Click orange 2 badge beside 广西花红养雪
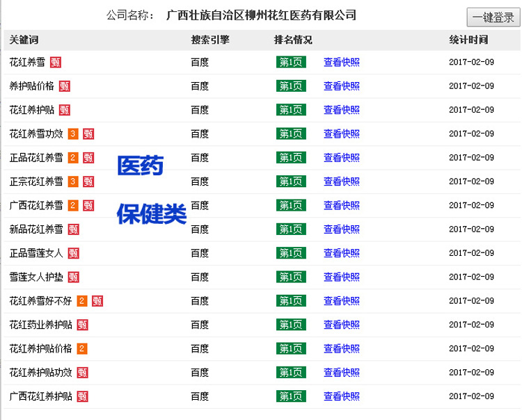This screenshot has width=522, height=420. click(73, 206)
